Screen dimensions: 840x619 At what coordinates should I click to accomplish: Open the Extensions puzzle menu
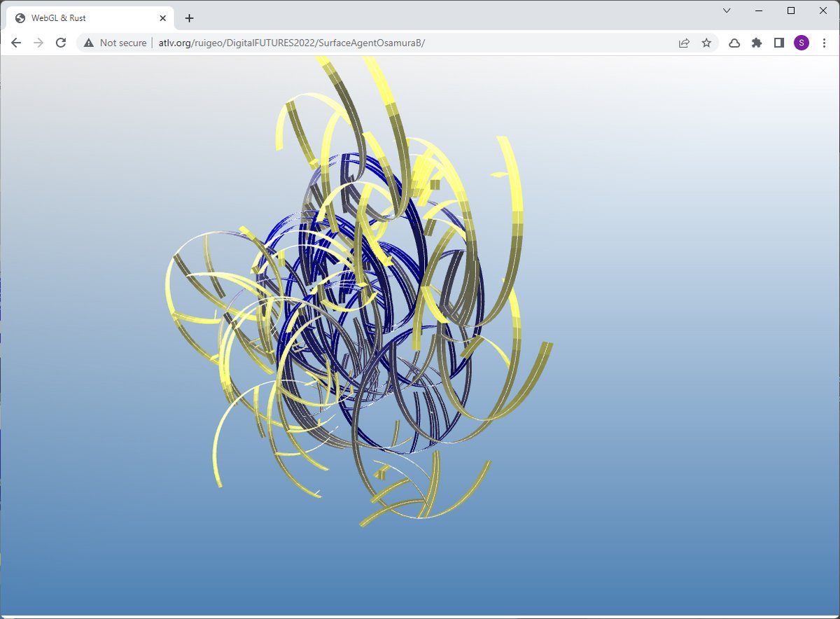[x=757, y=43]
